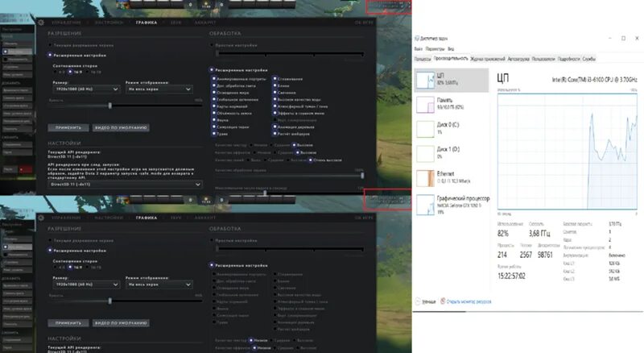Toggle Симуляция ткани checkbox in upper panel
This screenshot has height=353, width=644.
(x=213, y=127)
